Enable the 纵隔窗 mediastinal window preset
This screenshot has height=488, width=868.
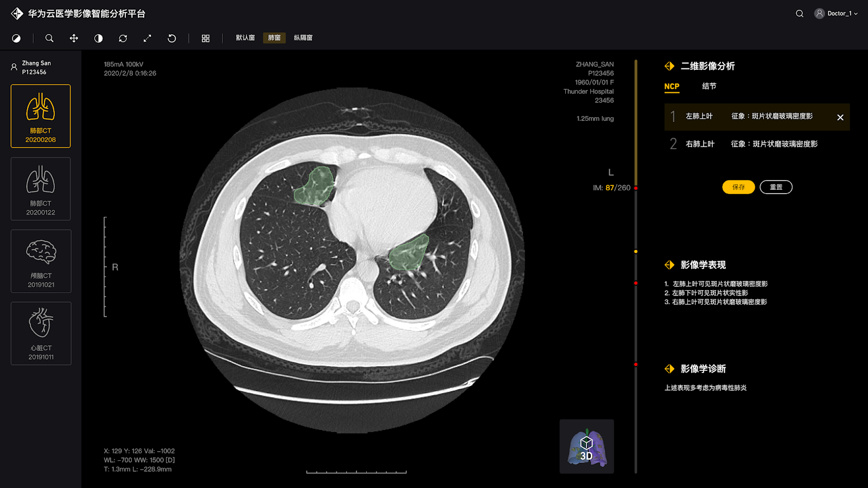pos(303,38)
